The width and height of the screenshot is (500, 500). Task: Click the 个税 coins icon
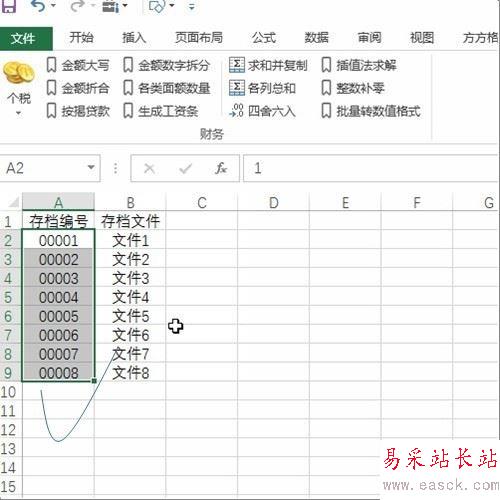tap(19, 73)
